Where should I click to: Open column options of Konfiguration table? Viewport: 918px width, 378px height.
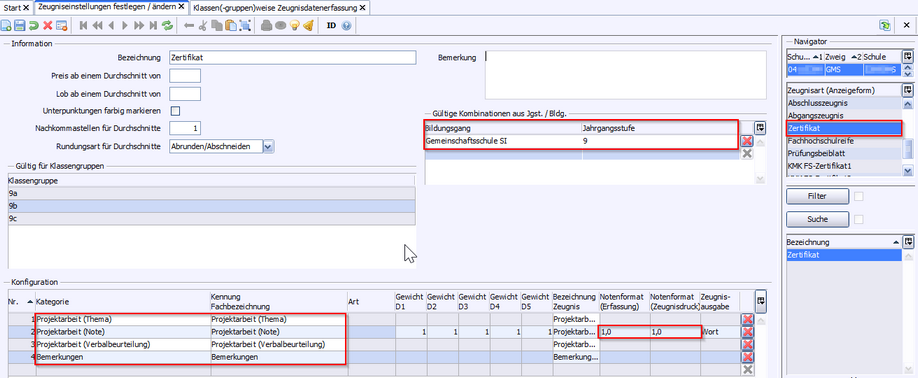pyautogui.click(x=761, y=301)
